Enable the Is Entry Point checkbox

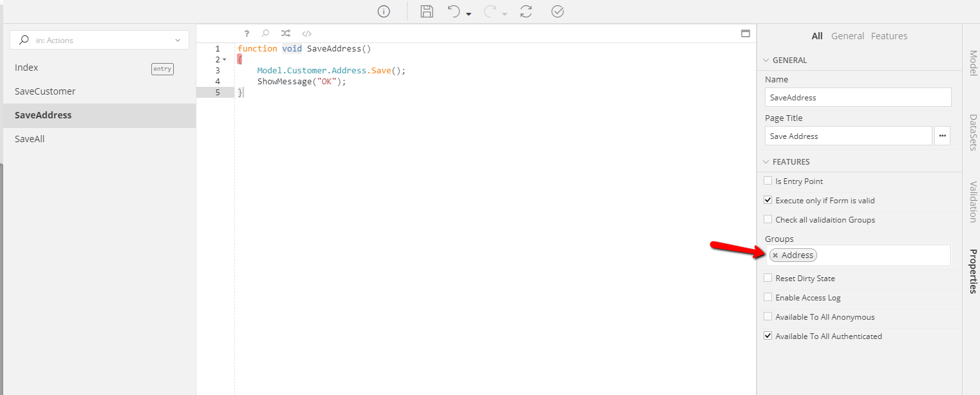[x=768, y=181]
